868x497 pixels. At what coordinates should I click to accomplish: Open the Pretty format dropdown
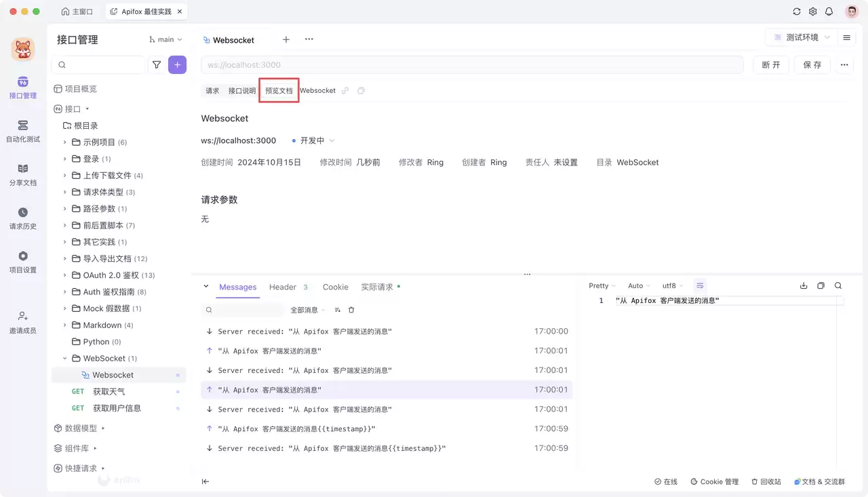(602, 285)
